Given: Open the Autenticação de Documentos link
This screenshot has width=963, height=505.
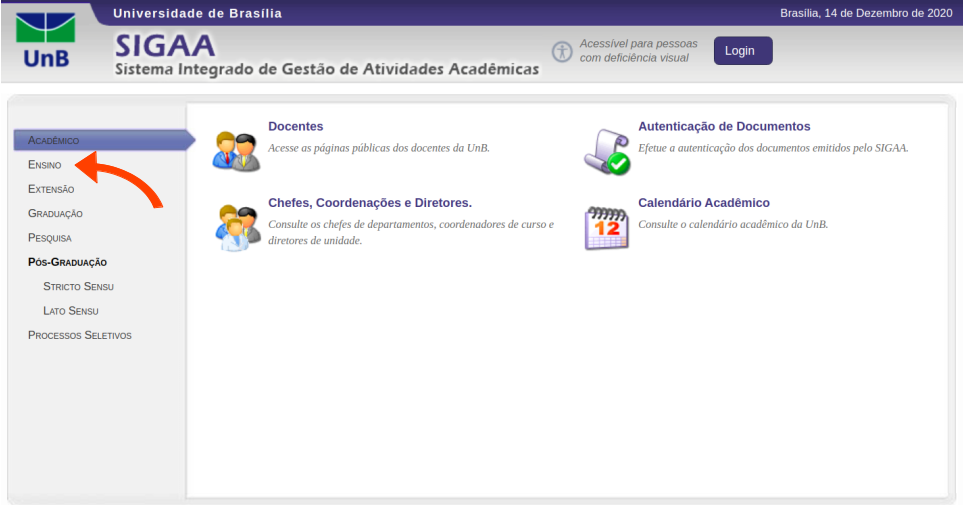Looking at the screenshot, I should (x=724, y=127).
